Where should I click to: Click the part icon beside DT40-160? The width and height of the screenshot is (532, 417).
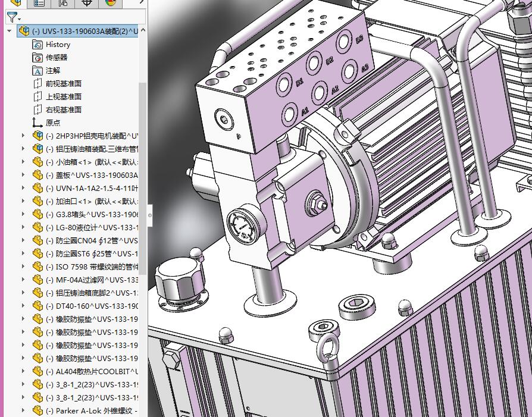(37, 306)
